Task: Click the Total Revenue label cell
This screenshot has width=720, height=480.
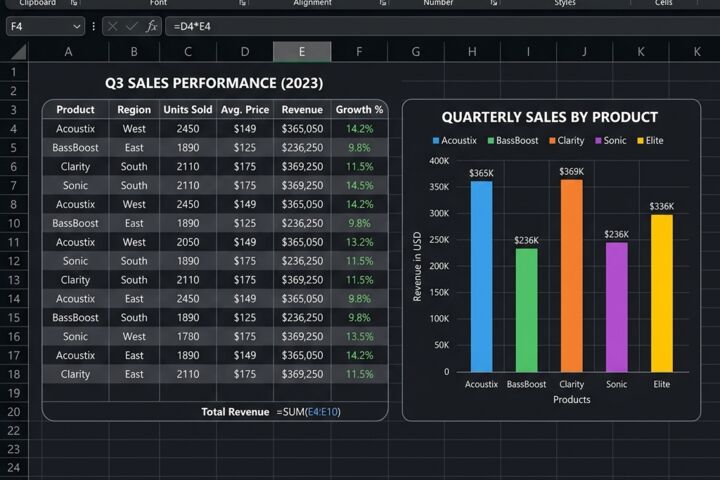Action: click(235, 412)
